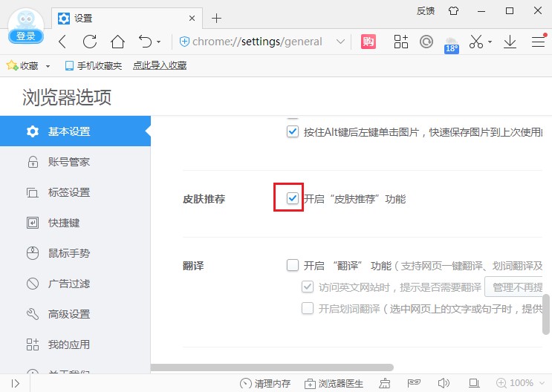Click the horizontal scrollbar thumb
The height and width of the screenshot is (392, 552).
pos(272,367)
